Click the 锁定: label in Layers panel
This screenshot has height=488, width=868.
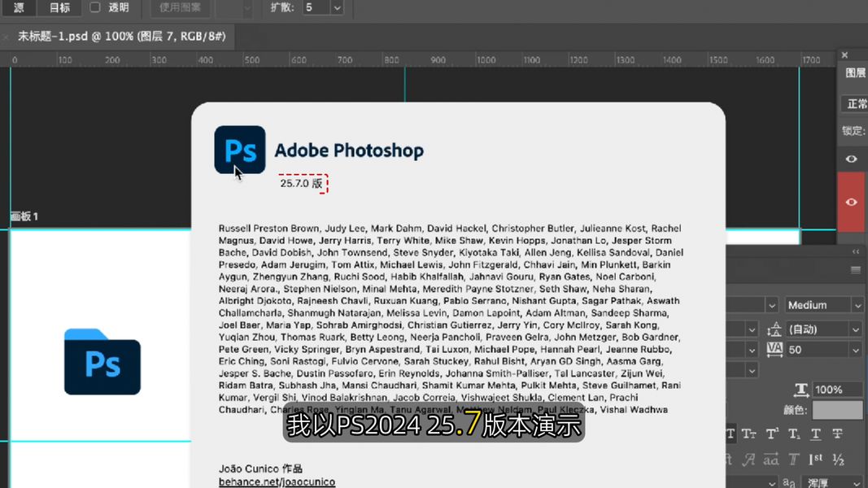coord(853,131)
